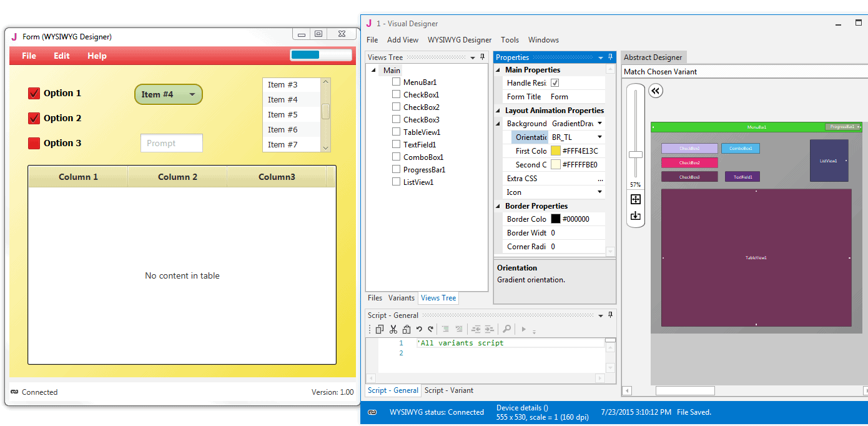Pin the Properties panel
This screenshot has height=426, width=868.
(611, 57)
